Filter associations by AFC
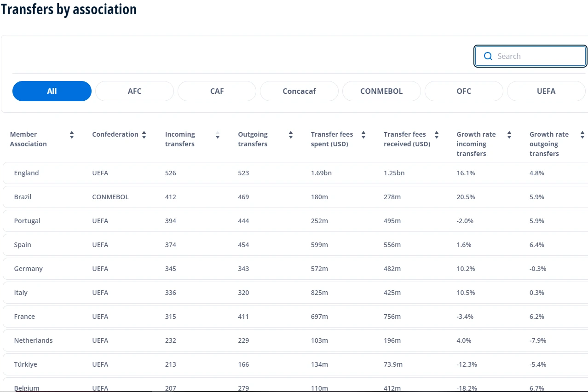The image size is (588, 392). [x=134, y=91]
